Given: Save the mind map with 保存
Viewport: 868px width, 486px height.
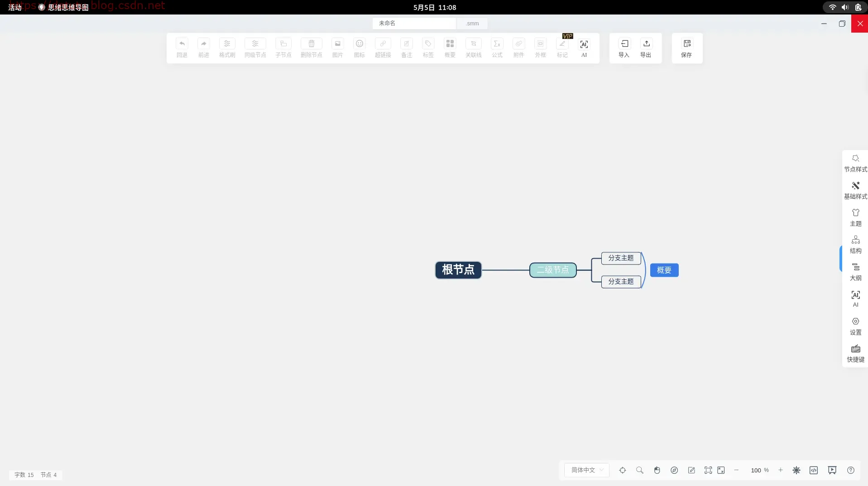Looking at the screenshot, I should (x=686, y=48).
